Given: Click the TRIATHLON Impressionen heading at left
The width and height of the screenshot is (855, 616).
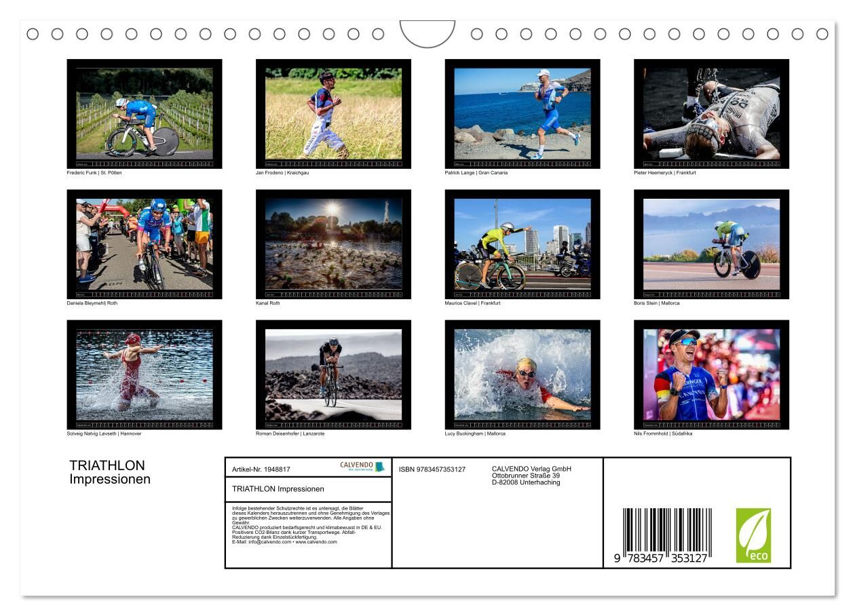Looking at the screenshot, I should click(109, 472).
